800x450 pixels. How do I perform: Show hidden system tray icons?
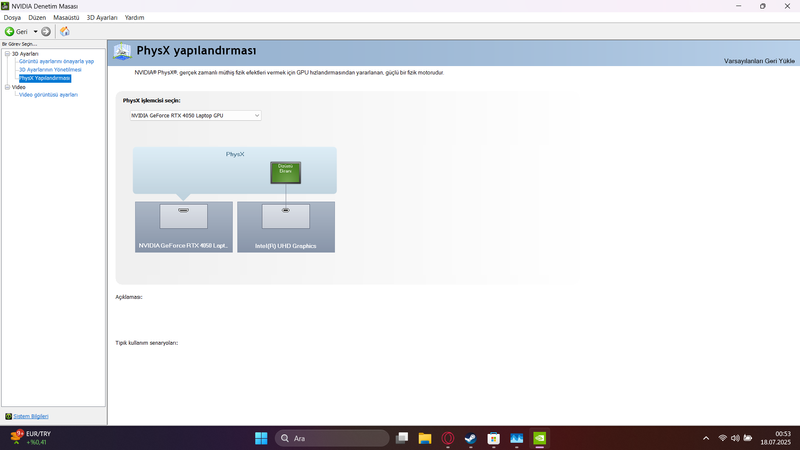(706, 438)
